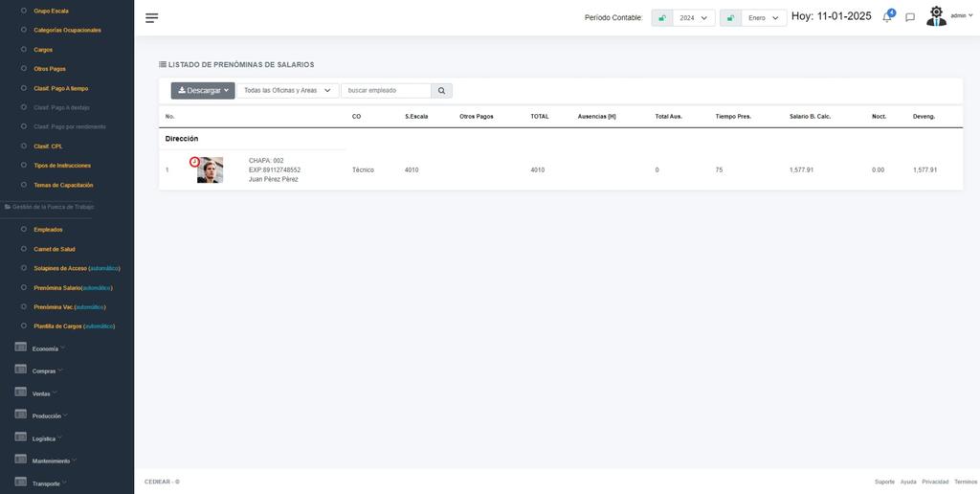
Task: Open Todas las Oficinas y Areas dropdown
Action: [x=288, y=91]
